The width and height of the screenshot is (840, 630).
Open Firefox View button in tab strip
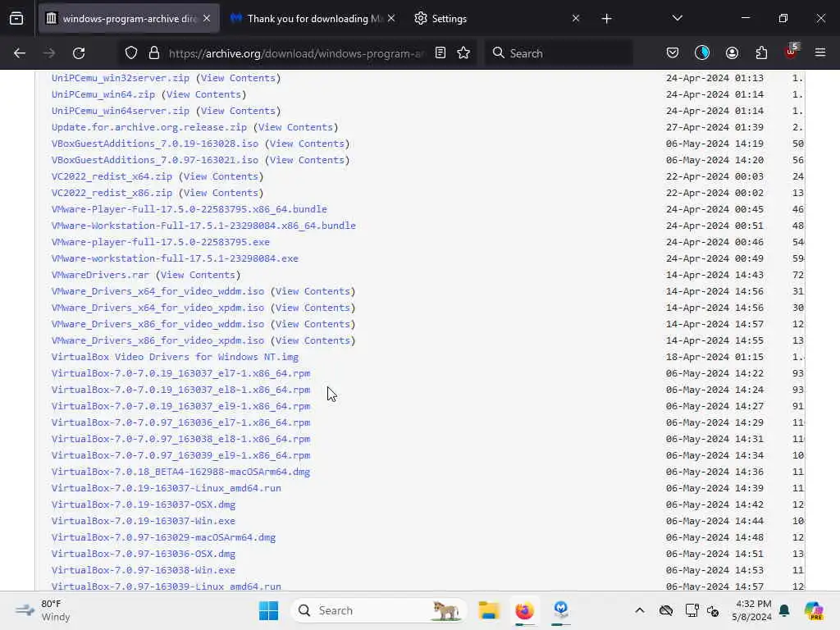tap(16, 19)
